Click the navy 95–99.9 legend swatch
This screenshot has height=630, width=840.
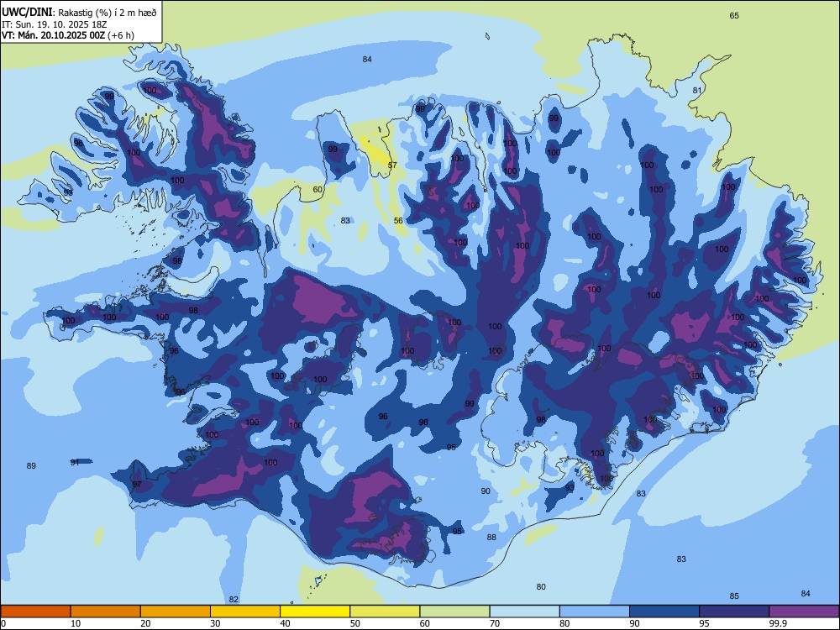734,612
